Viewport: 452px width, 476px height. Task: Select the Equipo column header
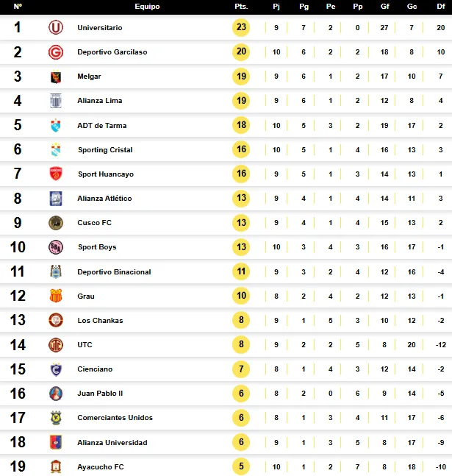click(147, 7)
